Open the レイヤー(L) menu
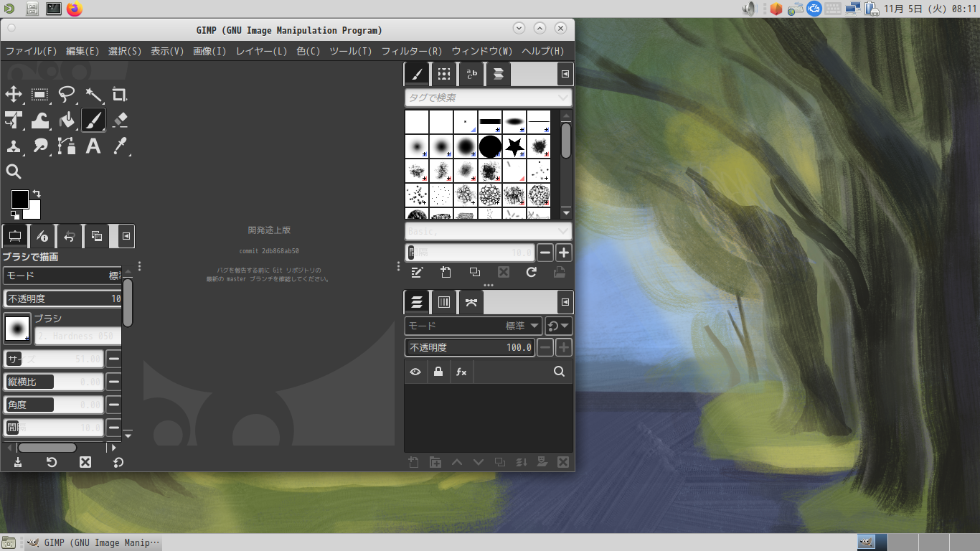 click(262, 51)
